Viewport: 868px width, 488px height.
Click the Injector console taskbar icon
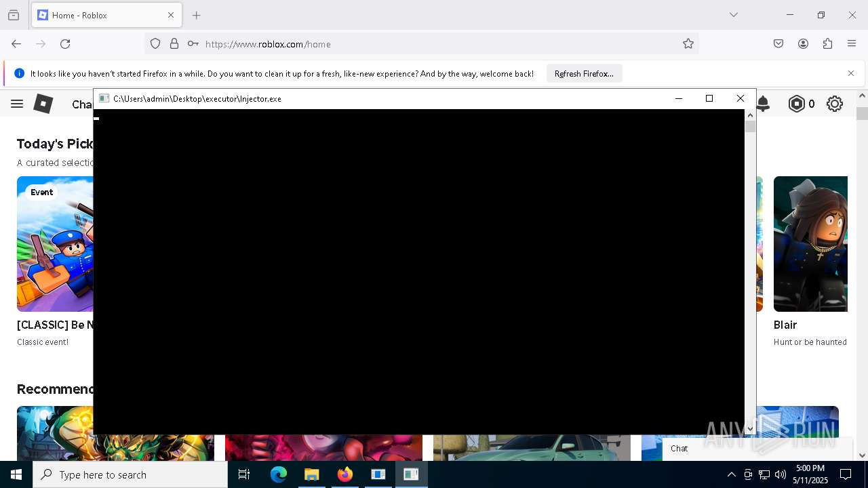(x=411, y=474)
